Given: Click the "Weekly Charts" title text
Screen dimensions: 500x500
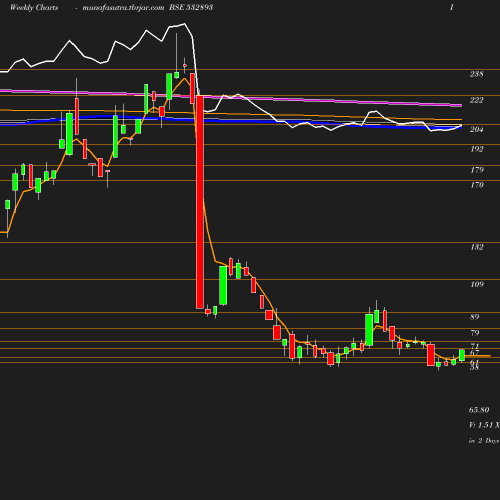Looking at the screenshot, I should click(34, 7).
